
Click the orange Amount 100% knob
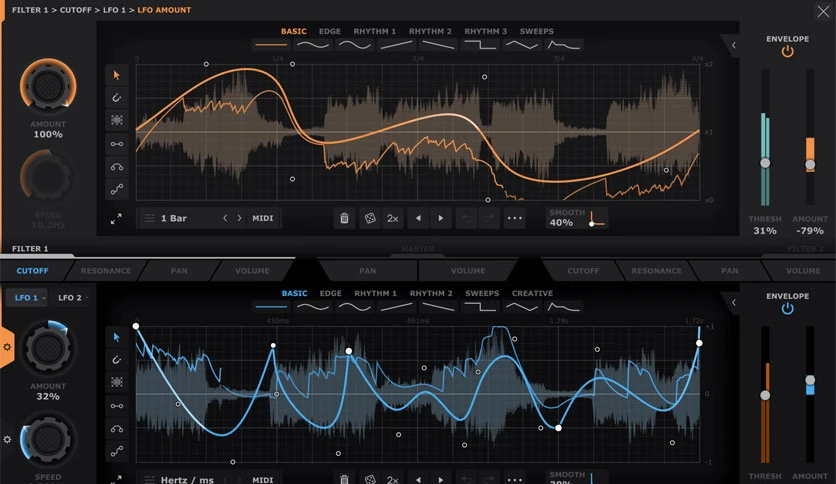(x=48, y=85)
